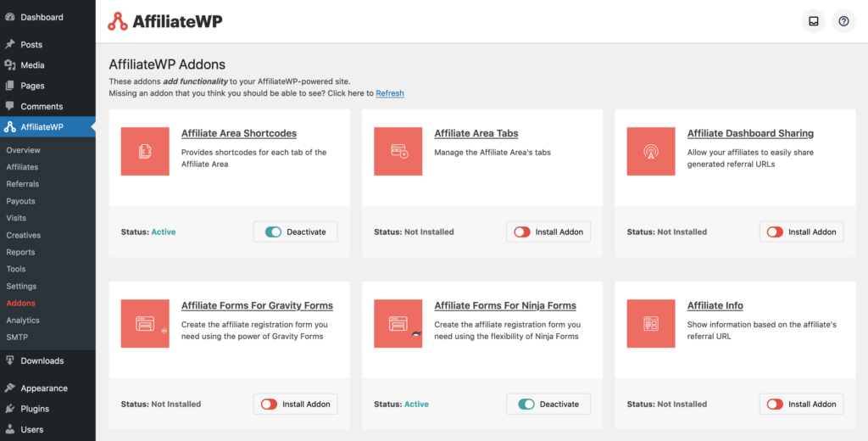
Task: Go to Referrals submenu
Action: (x=23, y=184)
